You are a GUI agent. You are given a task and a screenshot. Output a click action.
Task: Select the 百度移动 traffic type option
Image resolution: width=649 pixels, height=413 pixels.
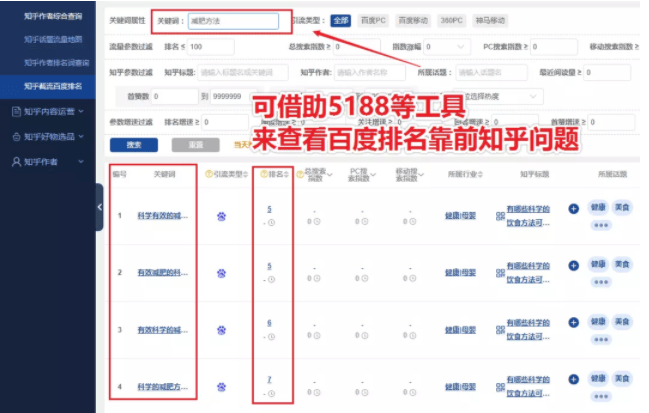click(x=412, y=20)
